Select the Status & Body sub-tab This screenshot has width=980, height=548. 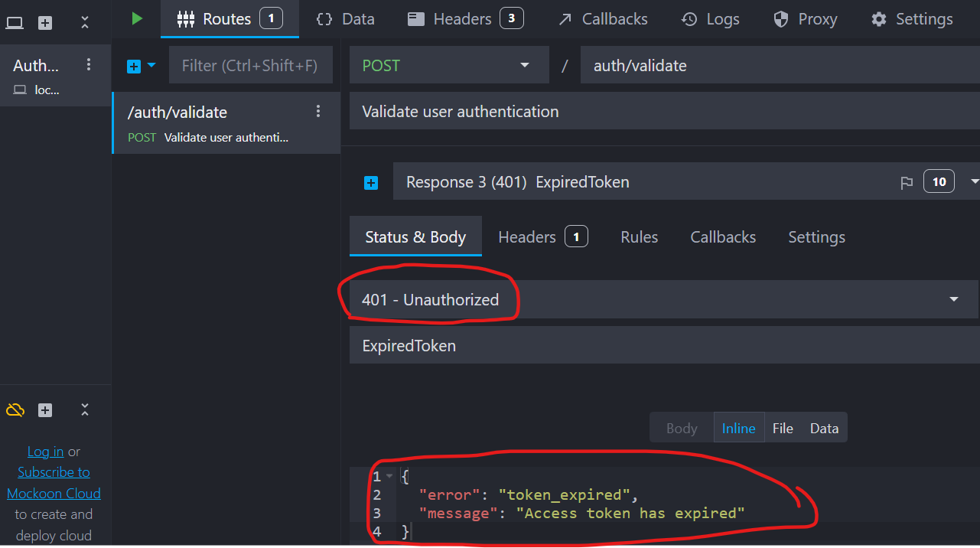pyautogui.click(x=415, y=237)
